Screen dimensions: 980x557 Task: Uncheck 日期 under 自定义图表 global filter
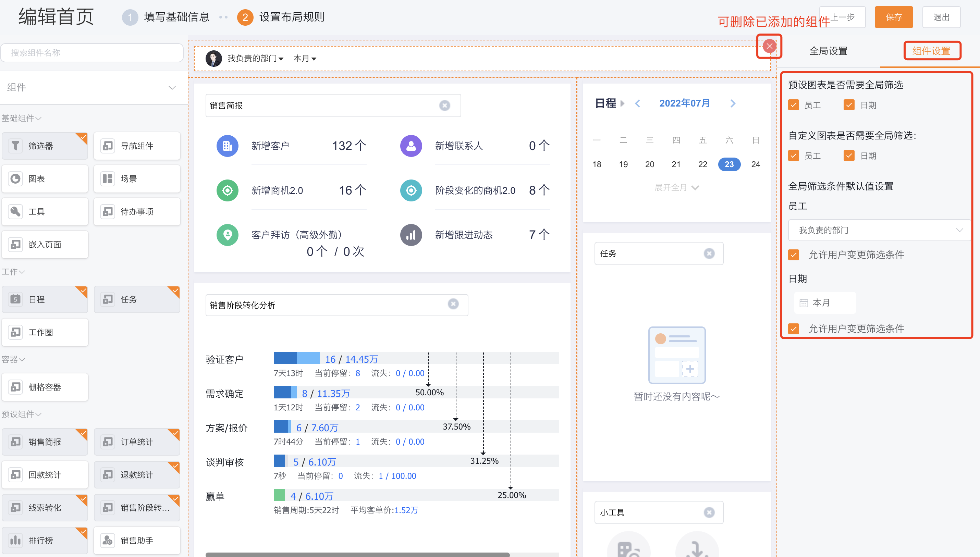[x=849, y=156]
